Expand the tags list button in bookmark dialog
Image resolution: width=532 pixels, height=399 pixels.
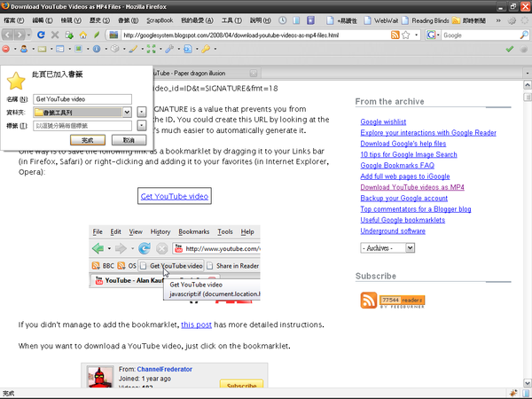[142, 126]
